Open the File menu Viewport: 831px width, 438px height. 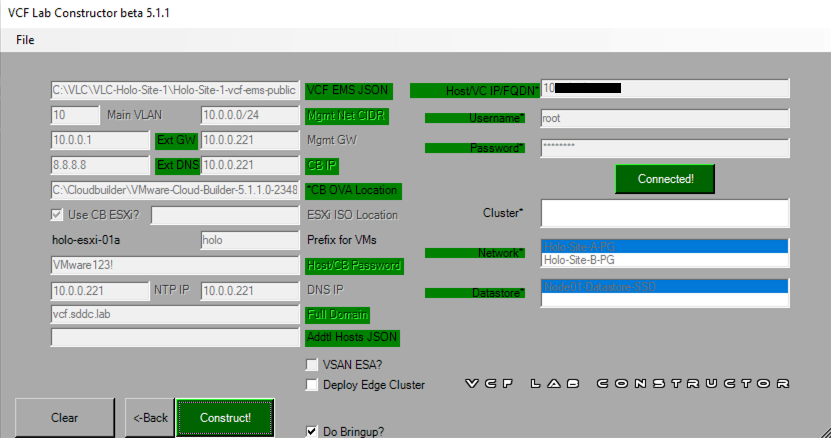tap(25, 40)
